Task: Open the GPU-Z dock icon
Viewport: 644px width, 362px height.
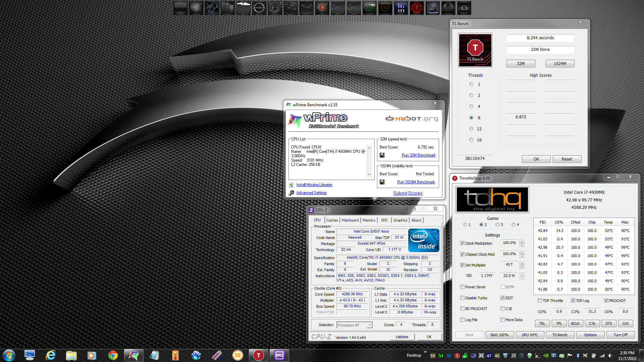Action: coord(354,8)
